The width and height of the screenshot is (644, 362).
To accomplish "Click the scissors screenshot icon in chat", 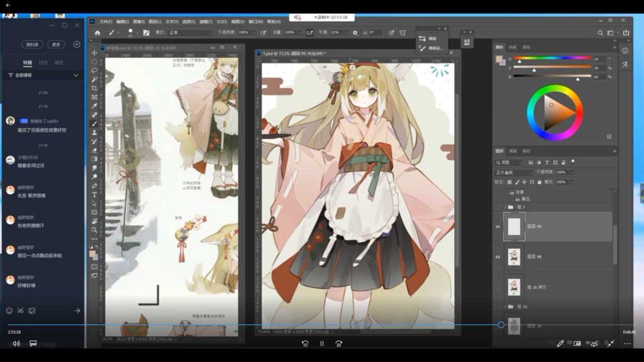I will (21, 310).
